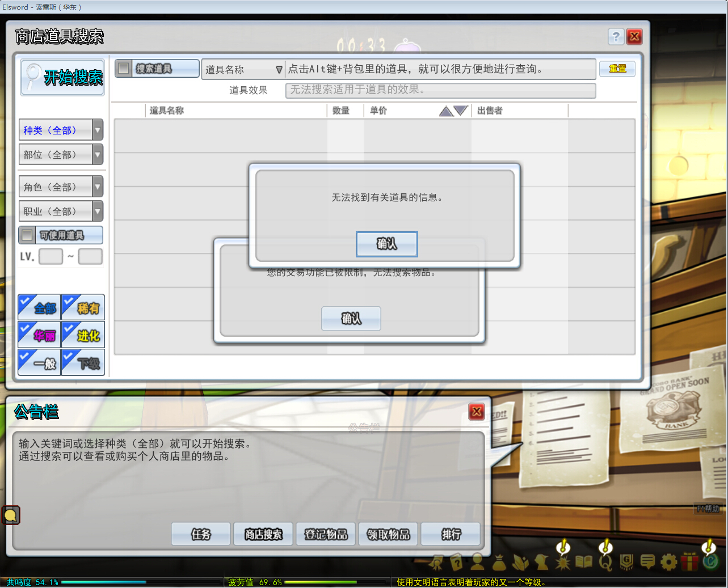
Task: Open the character silhouette icon in bottom bar
Action: (x=478, y=561)
